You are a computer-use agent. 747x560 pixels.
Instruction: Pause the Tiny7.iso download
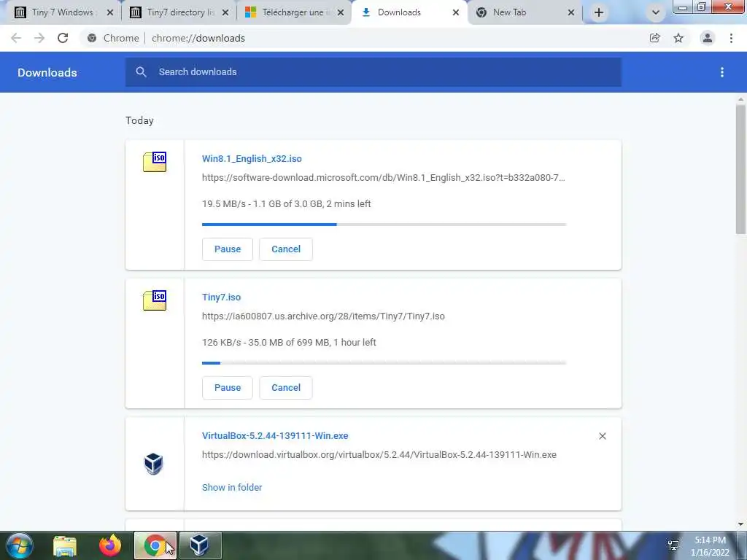coord(228,388)
